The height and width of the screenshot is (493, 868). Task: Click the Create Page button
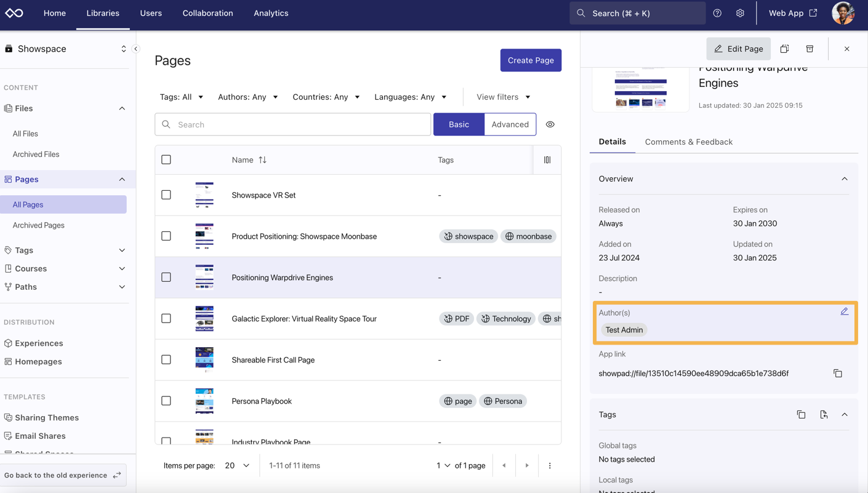point(531,60)
